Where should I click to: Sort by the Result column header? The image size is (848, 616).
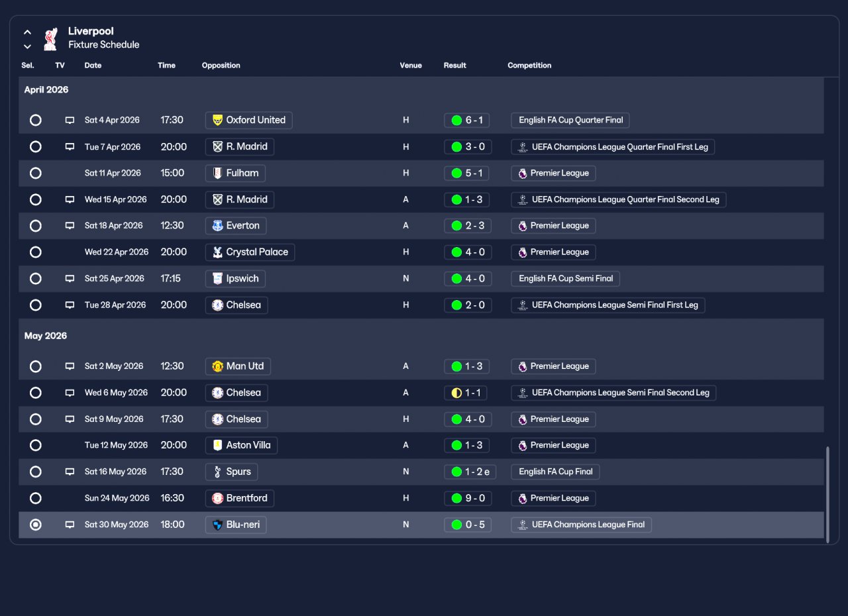point(455,66)
